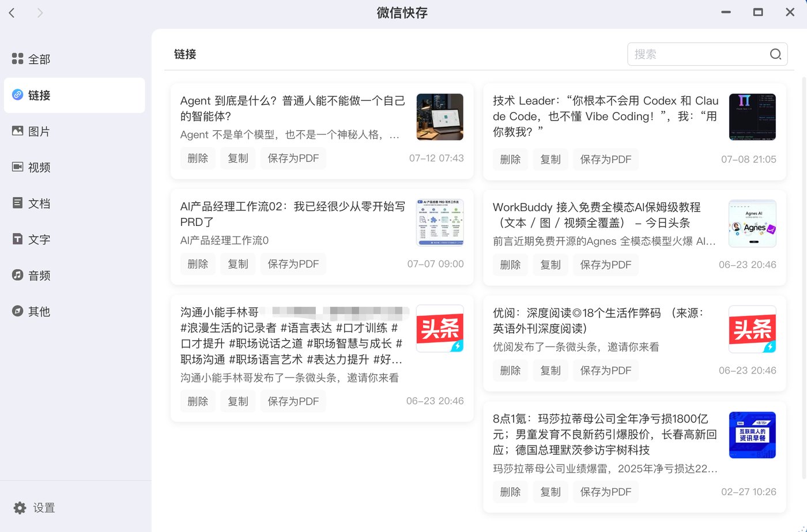Minimize the 微信快存 window

coord(726,12)
